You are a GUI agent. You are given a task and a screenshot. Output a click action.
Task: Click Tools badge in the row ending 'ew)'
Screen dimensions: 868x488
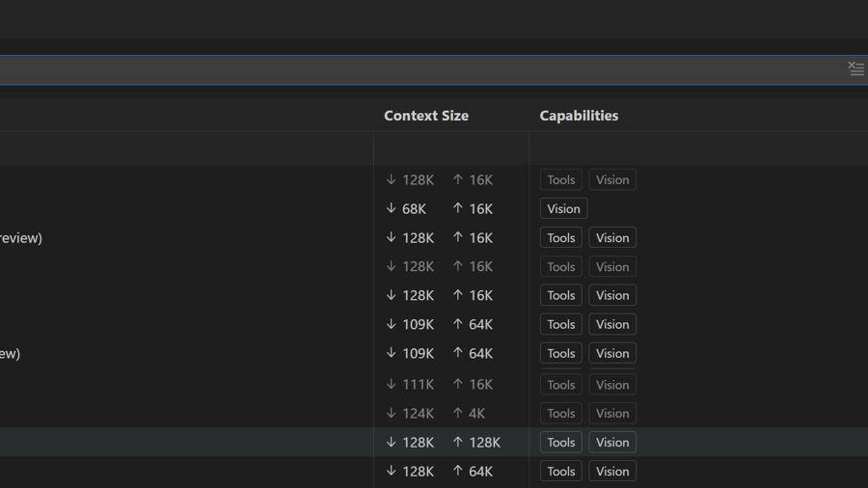click(x=560, y=353)
